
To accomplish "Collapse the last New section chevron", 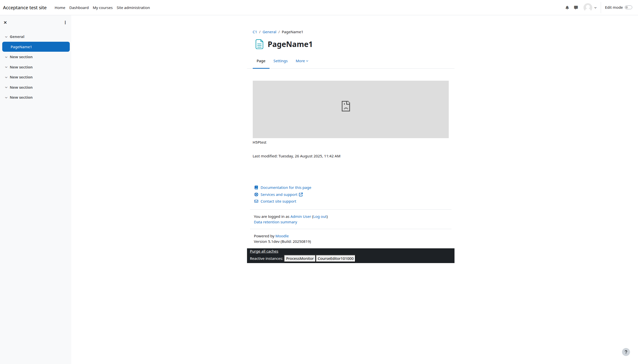I will [6, 97].
